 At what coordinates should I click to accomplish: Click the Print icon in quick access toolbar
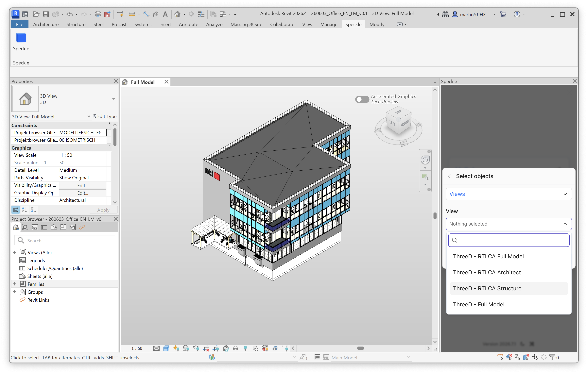(x=98, y=14)
